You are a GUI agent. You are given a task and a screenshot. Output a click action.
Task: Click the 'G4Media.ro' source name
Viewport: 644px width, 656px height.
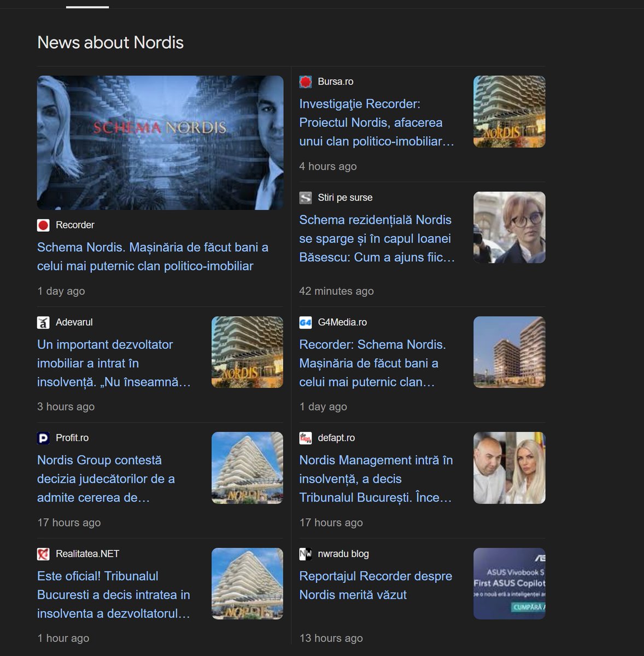[342, 323]
